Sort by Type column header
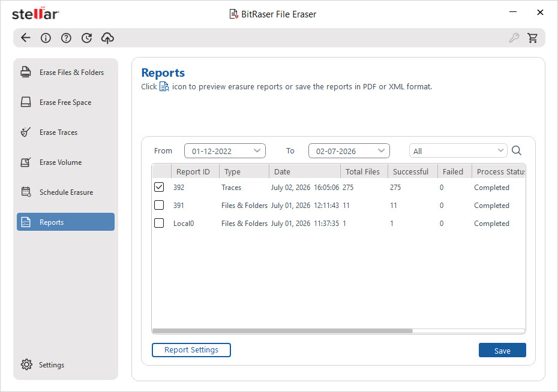Viewport: 558px width, 392px height. pyautogui.click(x=244, y=171)
